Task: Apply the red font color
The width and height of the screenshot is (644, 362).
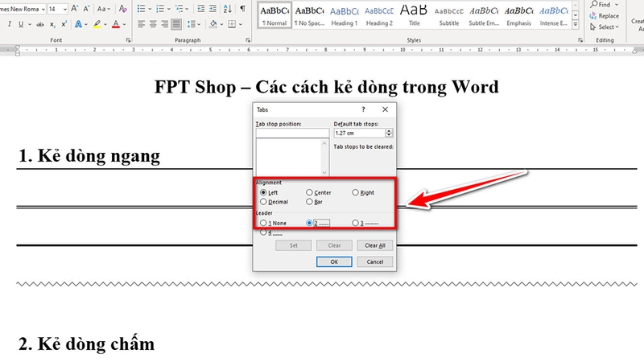Action: (116, 25)
